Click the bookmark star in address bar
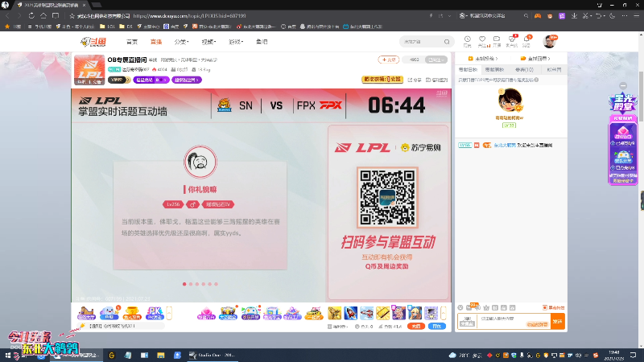644x362 pixels. click(72, 16)
